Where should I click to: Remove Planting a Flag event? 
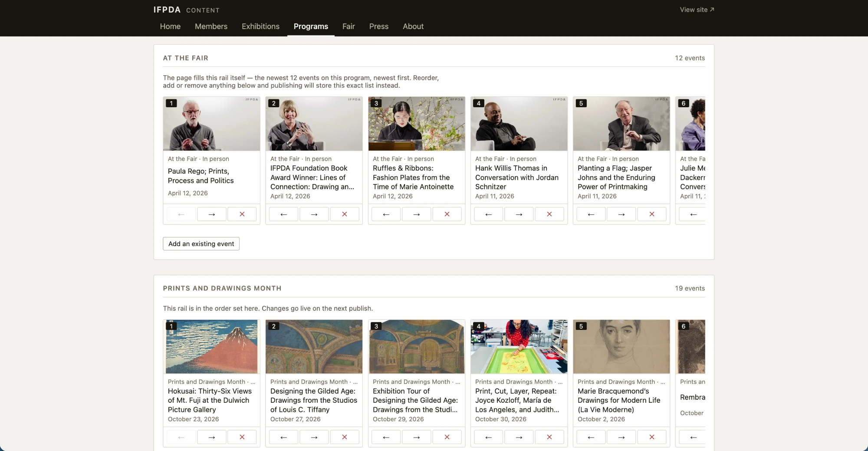[x=652, y=214]
